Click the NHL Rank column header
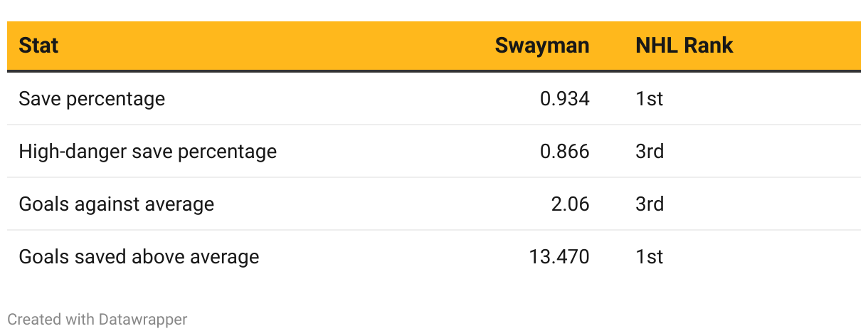 click(684, 46)
